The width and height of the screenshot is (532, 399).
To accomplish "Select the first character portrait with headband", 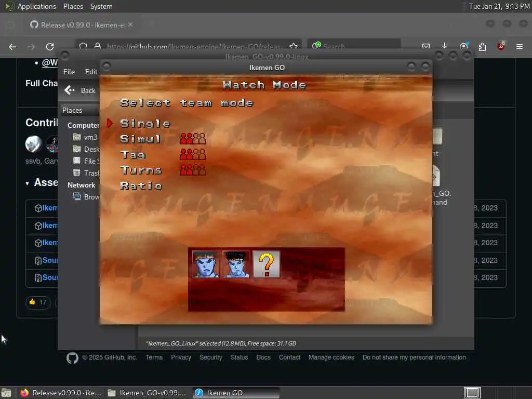I will coord(206,264).
